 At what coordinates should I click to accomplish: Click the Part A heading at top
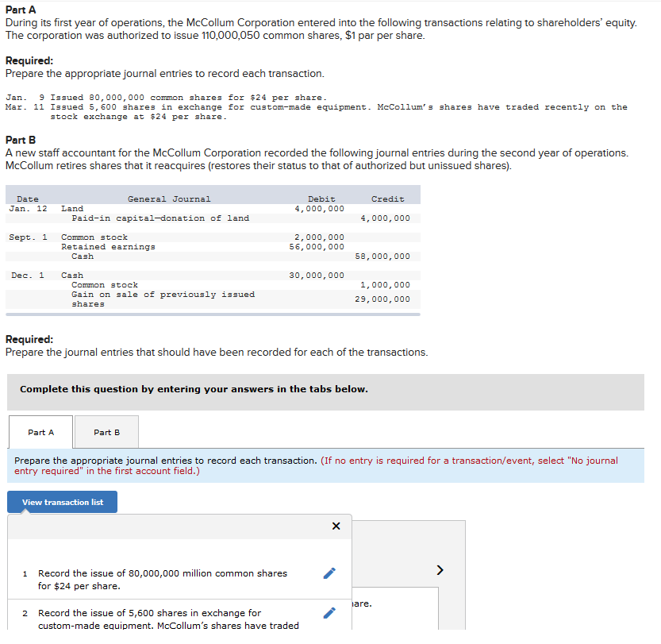(x=21, y=10)
